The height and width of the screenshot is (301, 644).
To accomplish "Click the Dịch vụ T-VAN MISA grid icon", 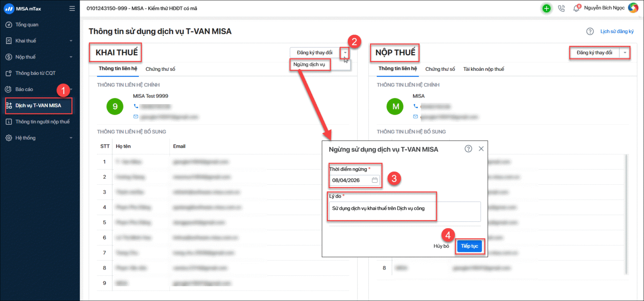I will 8,105.
